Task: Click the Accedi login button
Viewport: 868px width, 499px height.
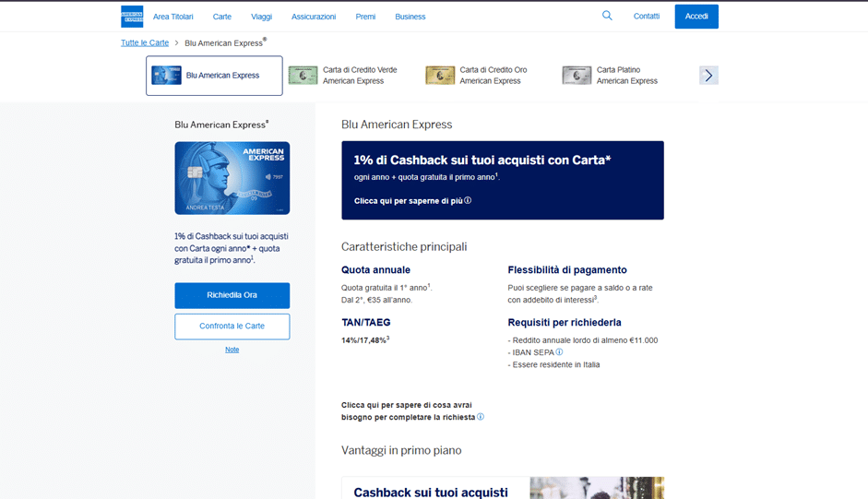Action: pos(696,17)
